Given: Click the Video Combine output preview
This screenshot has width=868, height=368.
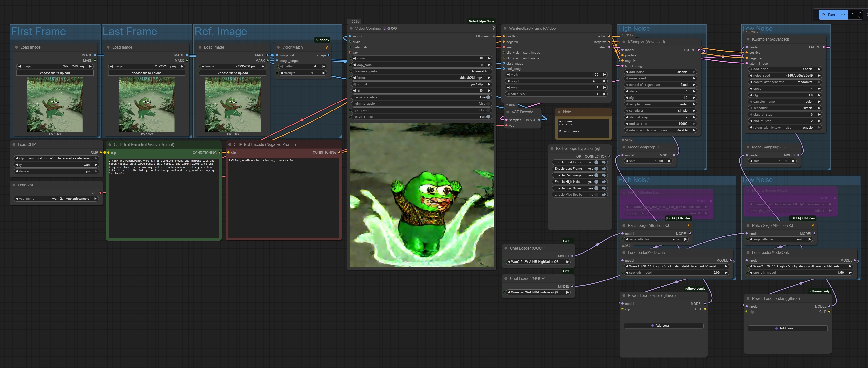Looking at the screenshot, I should point(422,195).
